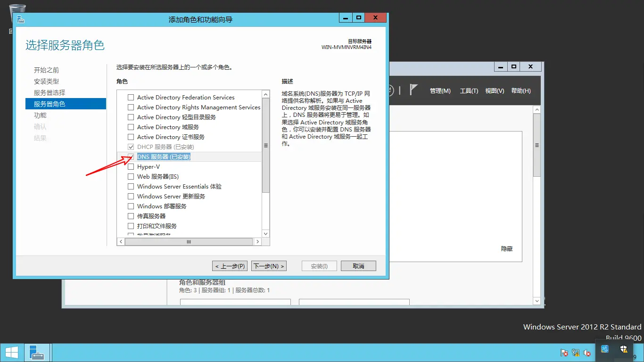Image resolution: width=644 pixels, height=362 pixels.
Task: Click the 隐藏 link in Server Manager
Action: tap(507, 249)
